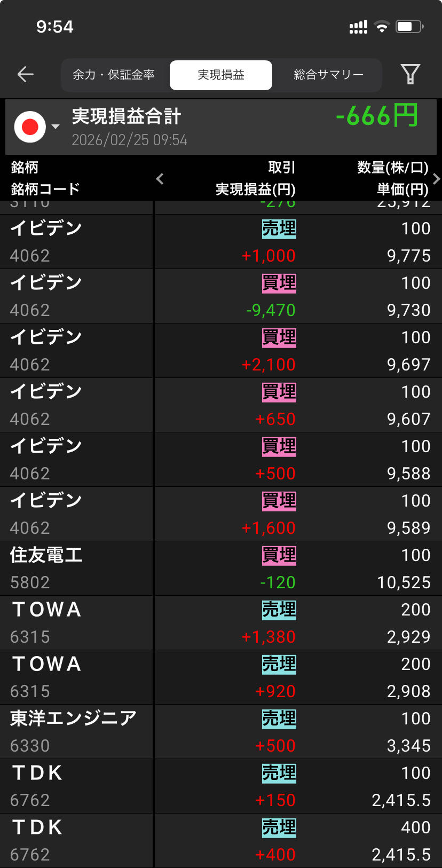Image resolution: width=442 pixels, height=868 pixels.
Task: Expand the market dropdown arrow beside the flag
Action: [x=56, y=127]
